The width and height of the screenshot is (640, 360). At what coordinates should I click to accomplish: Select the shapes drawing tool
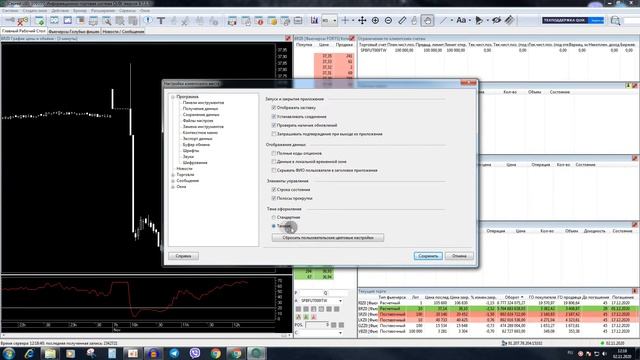(479, 20)
